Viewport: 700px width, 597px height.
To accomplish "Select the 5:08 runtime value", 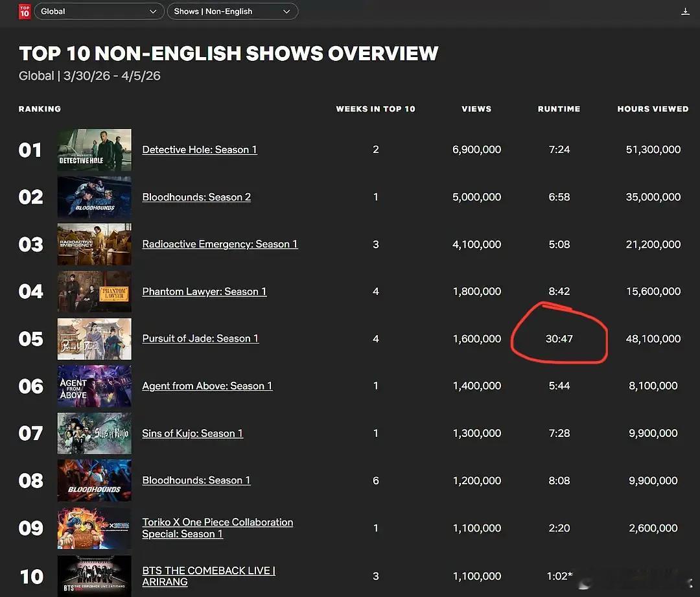I will [559, 244].
